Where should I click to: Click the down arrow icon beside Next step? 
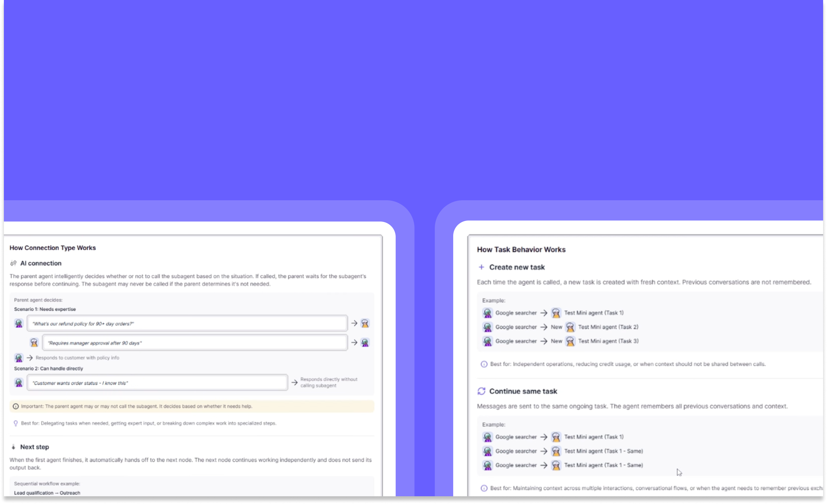pyautogui.click(x=14, y=447)
